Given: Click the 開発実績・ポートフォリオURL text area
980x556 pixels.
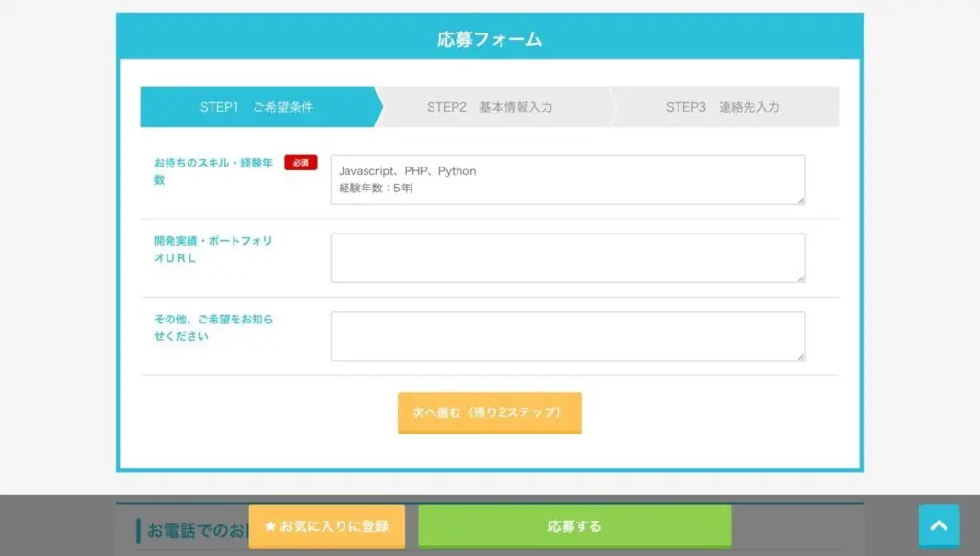Looking at the screenshot, I should [x=568, y=258].
